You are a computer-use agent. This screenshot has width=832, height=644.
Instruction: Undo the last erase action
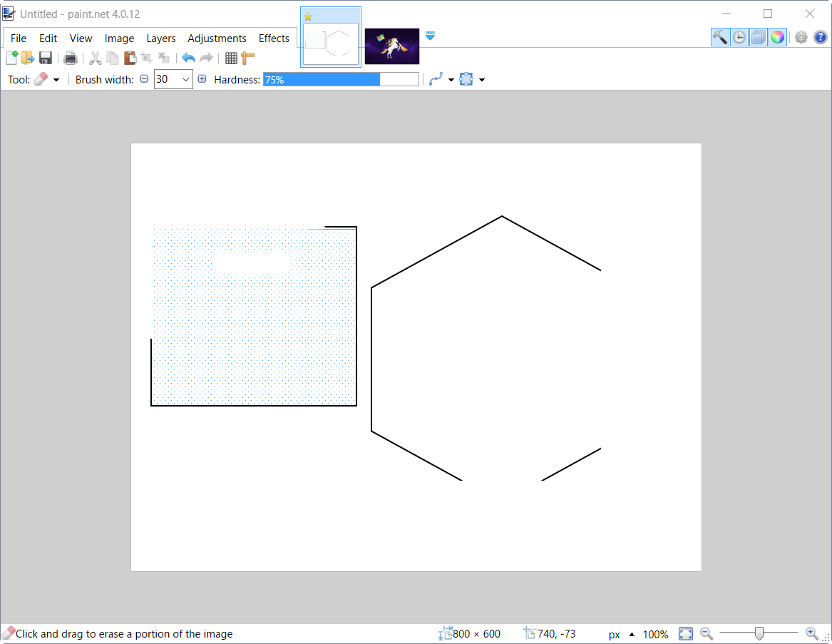[x=188, y=58]
